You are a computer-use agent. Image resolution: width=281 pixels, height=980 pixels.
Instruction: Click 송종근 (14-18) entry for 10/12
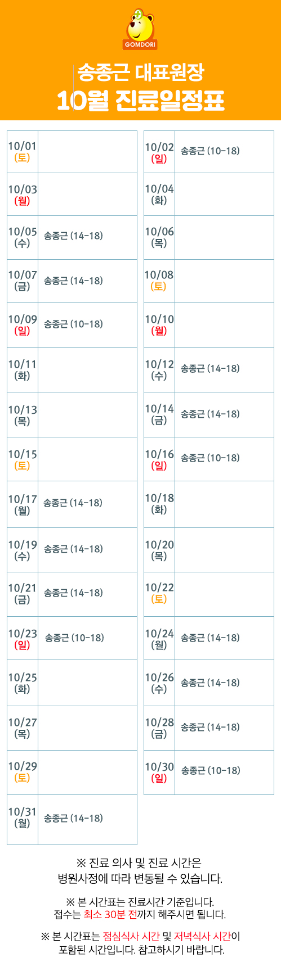tap(210, 368)
